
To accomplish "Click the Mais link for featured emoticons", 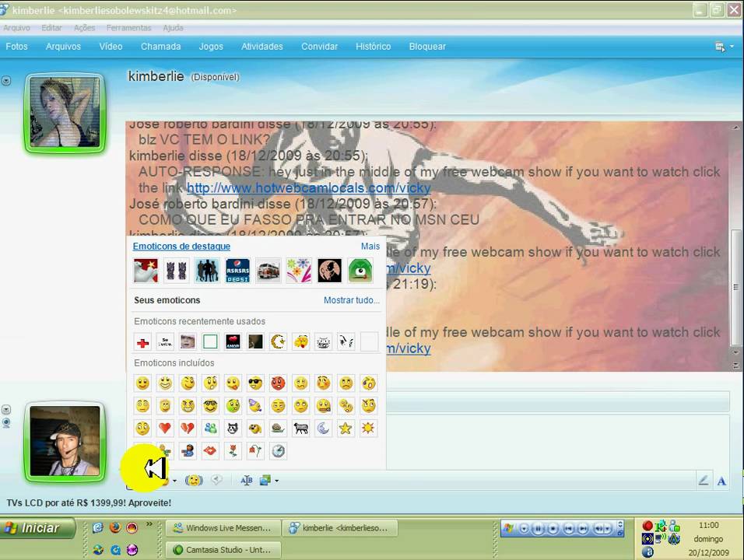I will pyautogui.click(x=370, y=246).
